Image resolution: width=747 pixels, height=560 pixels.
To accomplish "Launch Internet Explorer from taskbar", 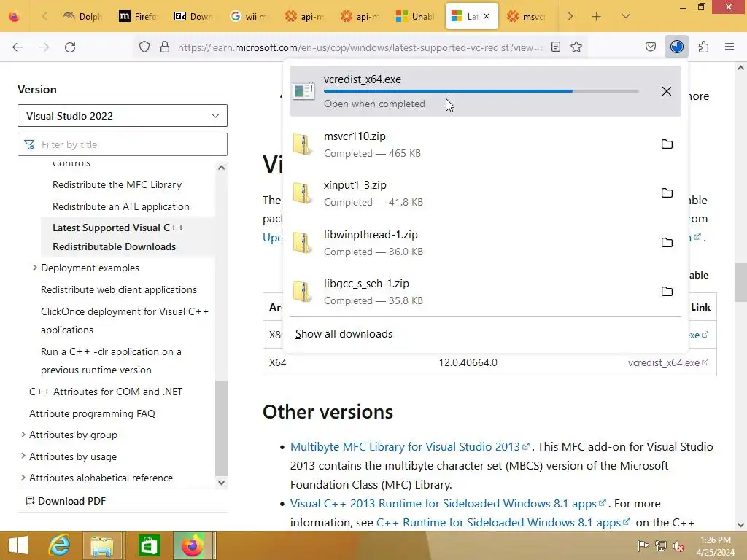I will coord(60,545).
